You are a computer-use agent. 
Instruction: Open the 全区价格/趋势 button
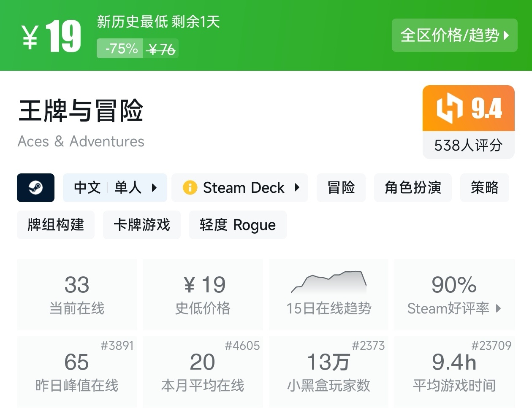coord(454,35)
